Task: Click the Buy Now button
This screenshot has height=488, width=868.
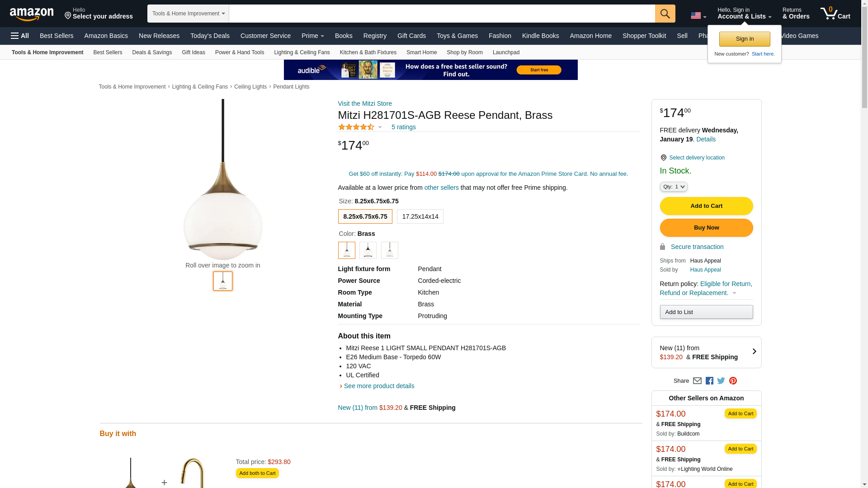Action: 706,228
